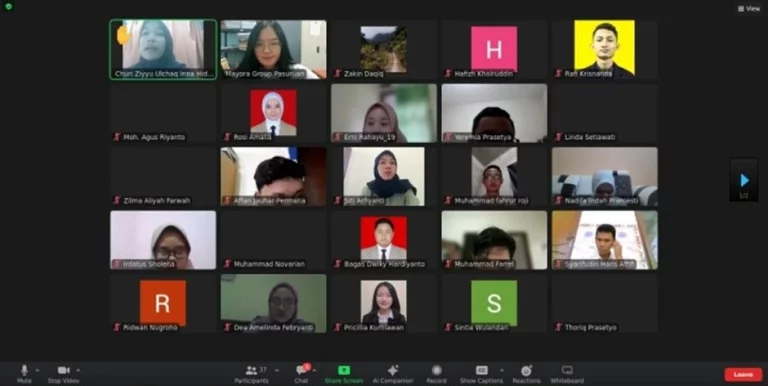Viewport: 768px width, 386px height.
Task: Toggle Show Captions on
Action: tap(481, 374)
